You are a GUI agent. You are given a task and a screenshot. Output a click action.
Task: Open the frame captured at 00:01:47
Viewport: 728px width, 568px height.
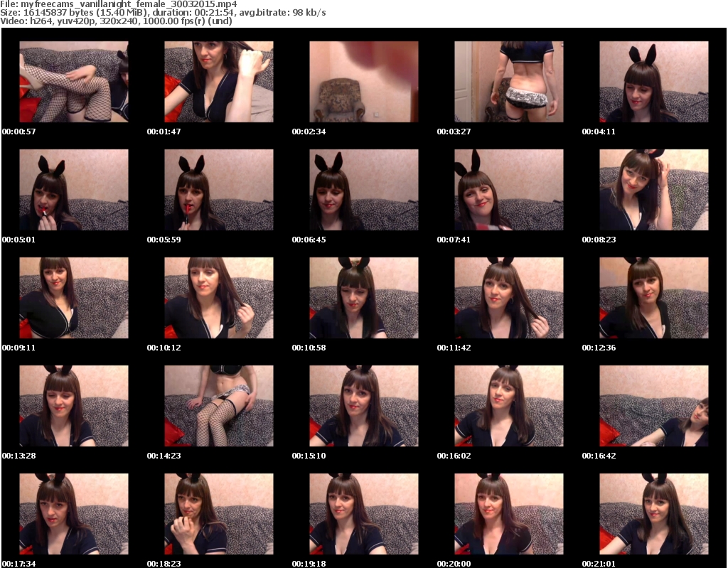pyautogui.click(x=219, y=82)
